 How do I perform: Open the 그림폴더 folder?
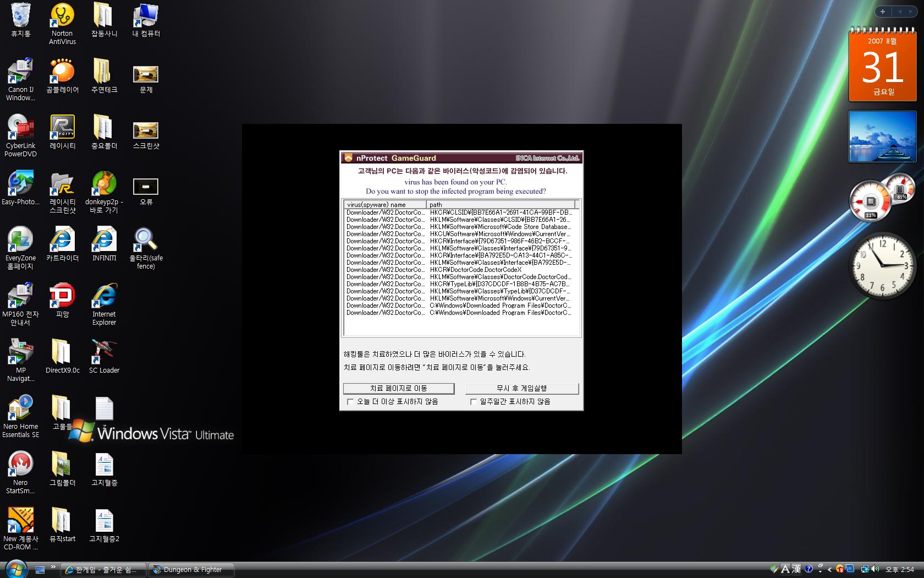click(62, 469)
